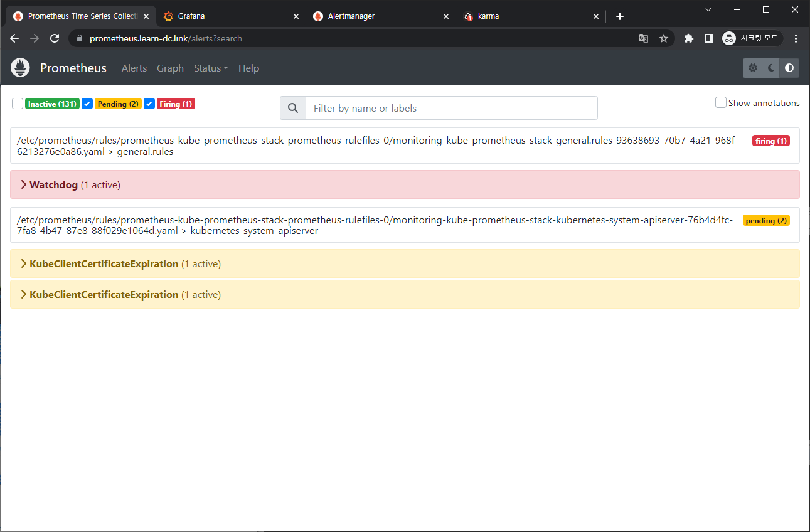The height and width of the screenshot is (532, 810).
Task: Switch to dark theme moon icon
Action: [771, 68]
